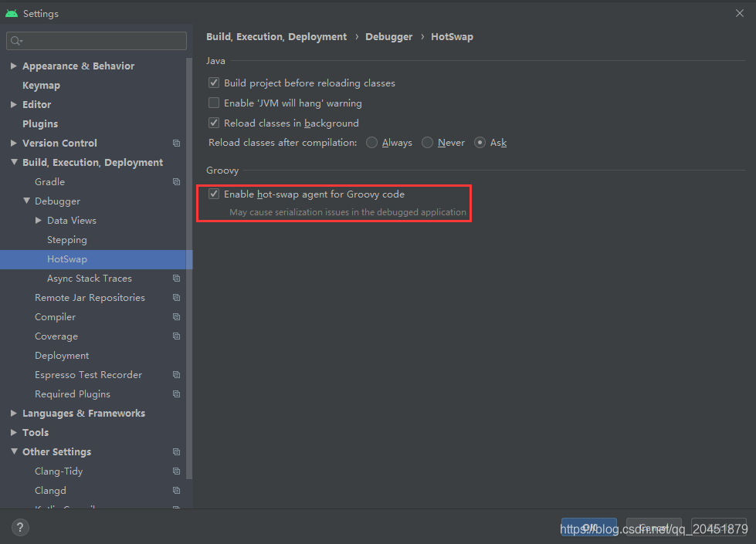The height and width of the screenshot is (544, 756).
Task: Close the Settings dialog window
Action: 740,13
